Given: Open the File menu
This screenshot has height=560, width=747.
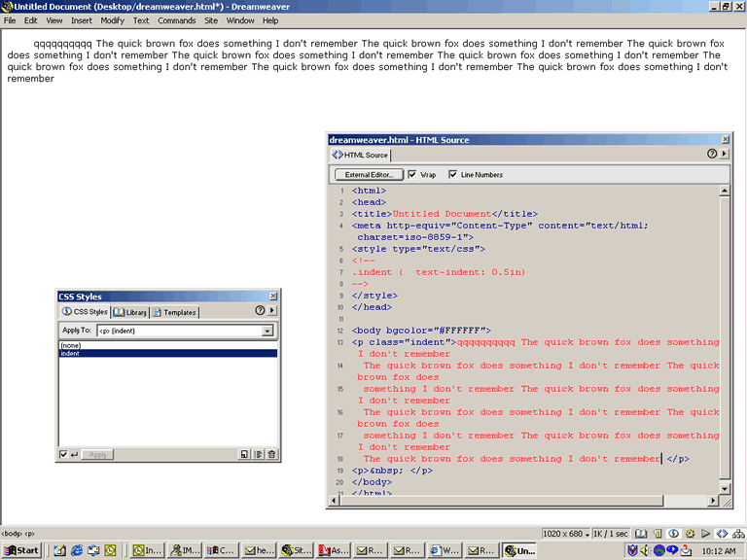Looking at the screenshot, I should pos(10,20).
